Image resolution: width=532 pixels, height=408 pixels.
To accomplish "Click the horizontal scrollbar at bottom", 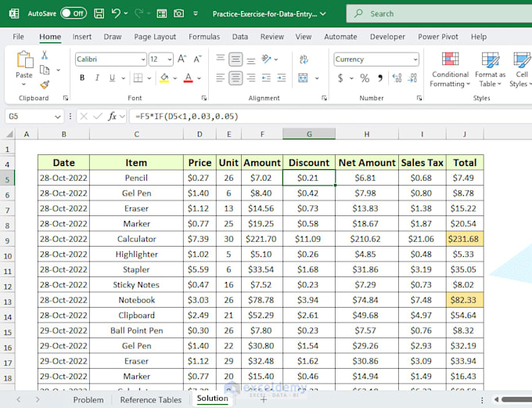I will (x=516, y=399).
